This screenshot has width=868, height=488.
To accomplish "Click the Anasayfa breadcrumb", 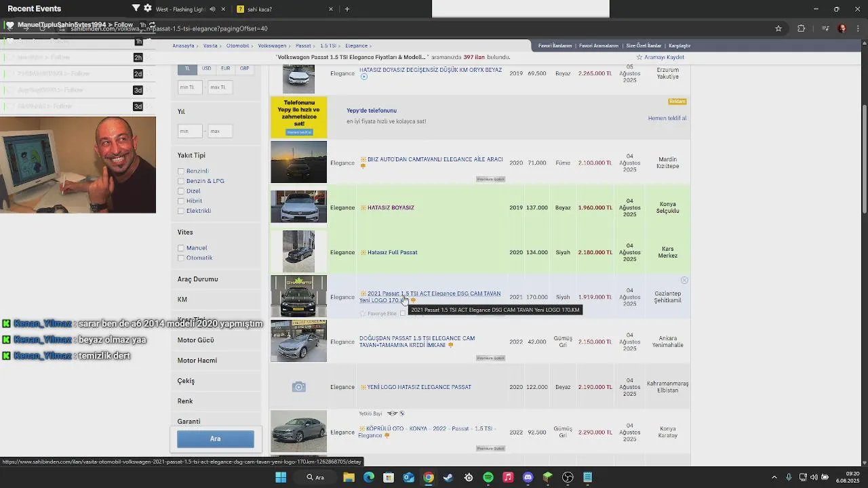I will click(x=183, y=45).
